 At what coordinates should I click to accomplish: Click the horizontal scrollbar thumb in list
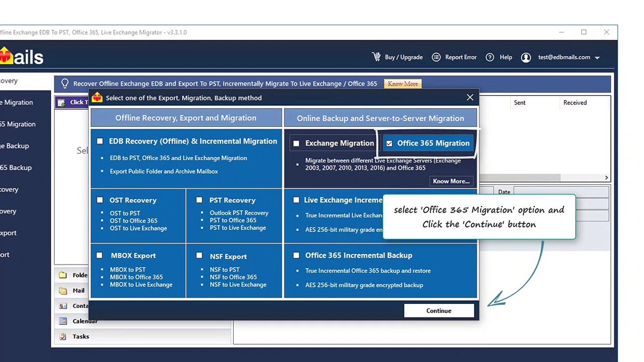click(520, 178)
